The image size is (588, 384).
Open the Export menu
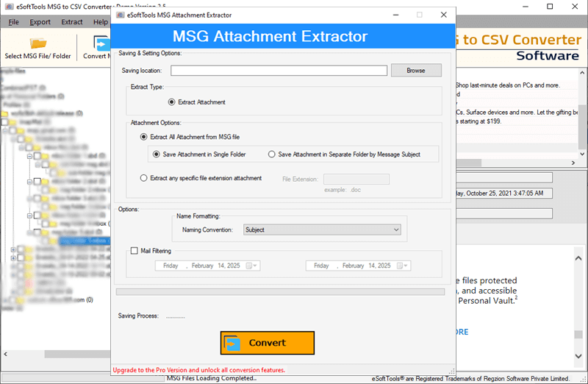pos(40,22)
